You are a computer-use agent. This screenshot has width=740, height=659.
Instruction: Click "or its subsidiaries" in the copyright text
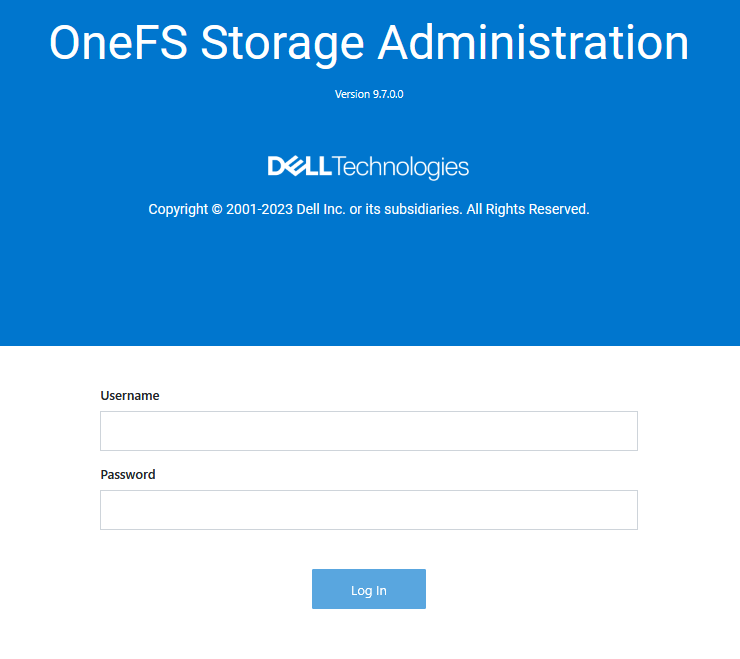coord(405,210)
